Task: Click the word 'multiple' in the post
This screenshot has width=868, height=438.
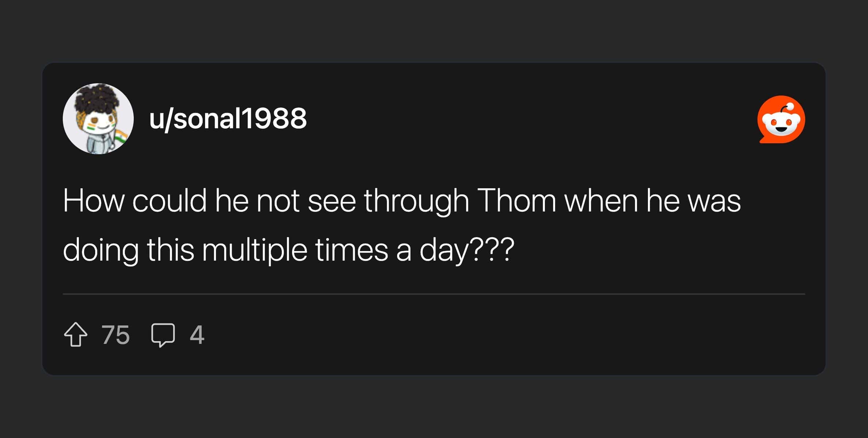Action: (x=254, y=250)
